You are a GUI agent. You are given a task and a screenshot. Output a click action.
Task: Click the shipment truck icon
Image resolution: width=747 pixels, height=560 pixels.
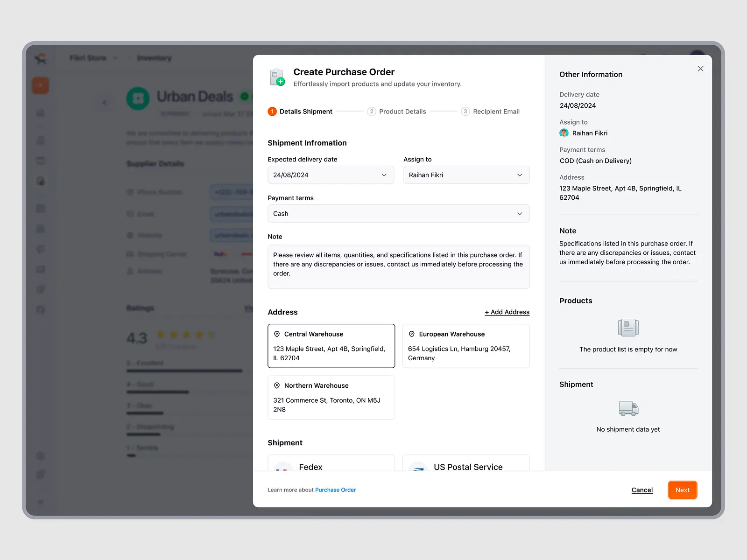coord(628,408)
